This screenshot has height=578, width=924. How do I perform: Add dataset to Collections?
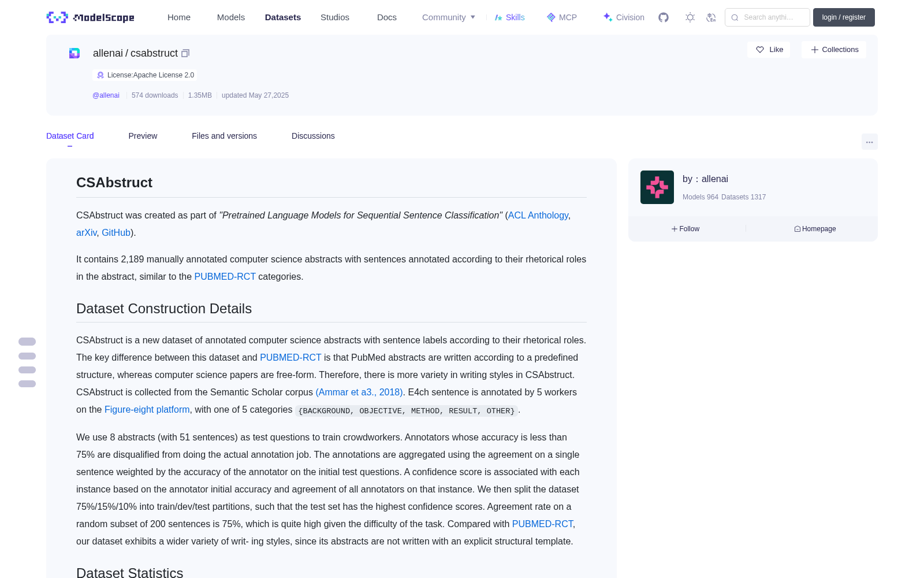[x=834, y=50]
